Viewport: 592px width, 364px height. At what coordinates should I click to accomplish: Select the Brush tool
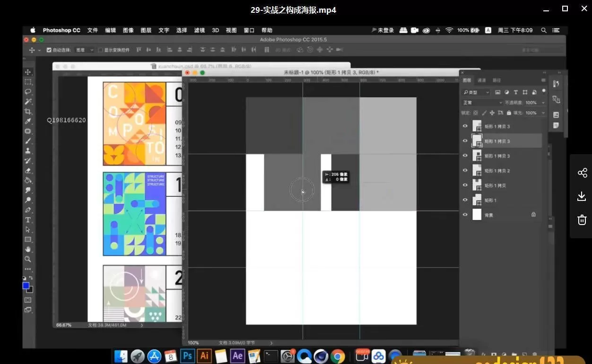(28, 141)
